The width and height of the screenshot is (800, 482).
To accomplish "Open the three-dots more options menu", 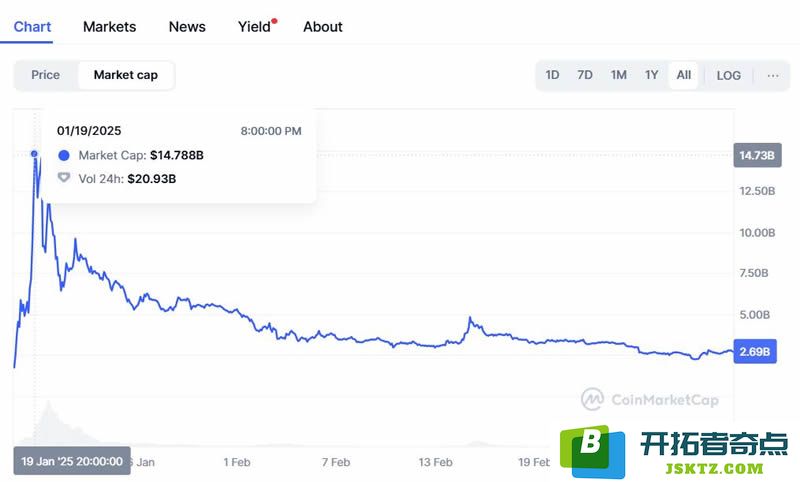I will (772, 75).
